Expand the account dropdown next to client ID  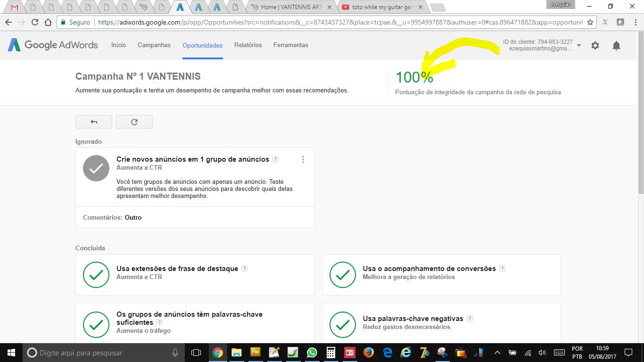(x=579, y=45)
